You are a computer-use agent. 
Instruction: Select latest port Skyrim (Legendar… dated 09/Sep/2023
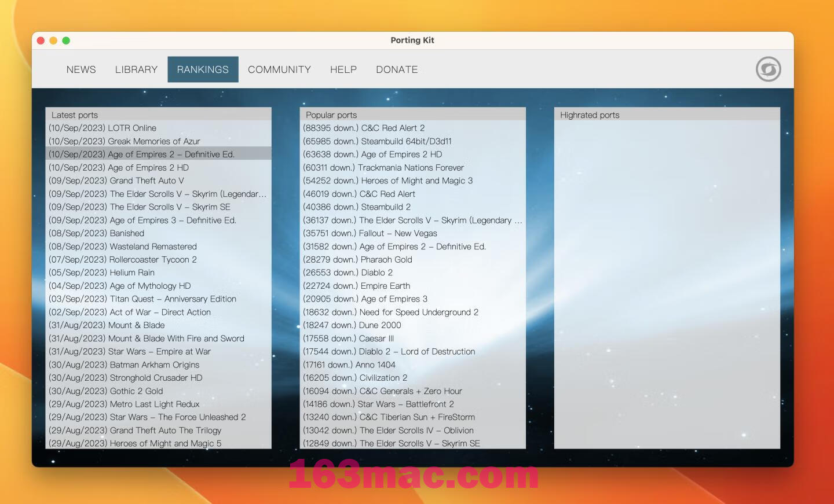tap(158, 194)
